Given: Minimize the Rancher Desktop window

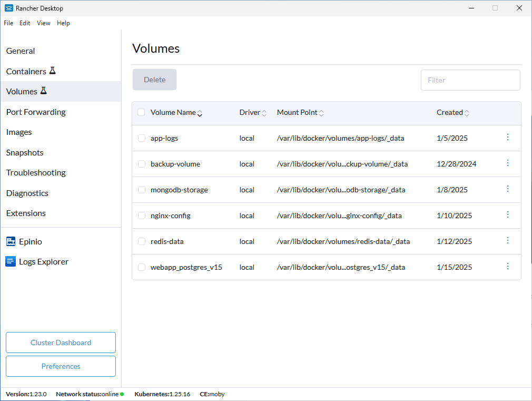Looking at the screenshot, I should pyautogui.click(x=471, y=8).
